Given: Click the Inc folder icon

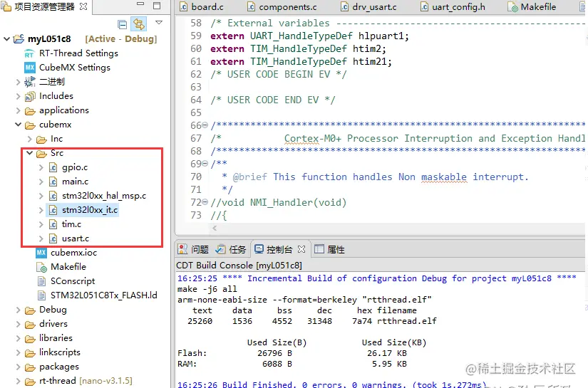Looking at the screenshot, I should [41, 140].
